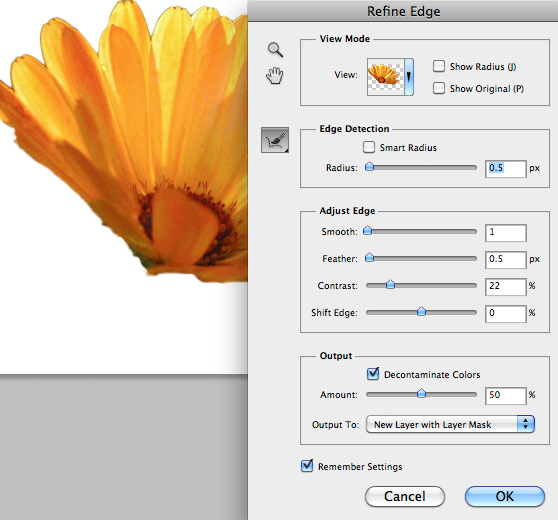Click the Smooth slider handle
Image resolution: width=558 pixels, height=522 pixels.
coord(368,231)
